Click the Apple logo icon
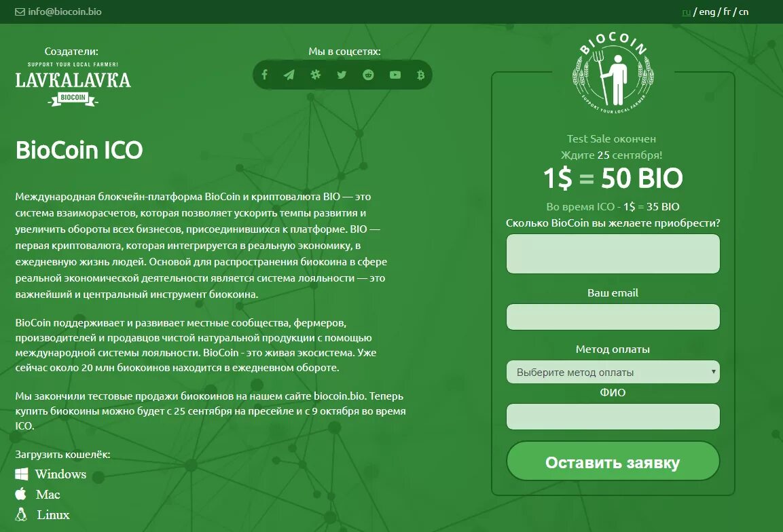The image size is (783, 532). [21, 494]
